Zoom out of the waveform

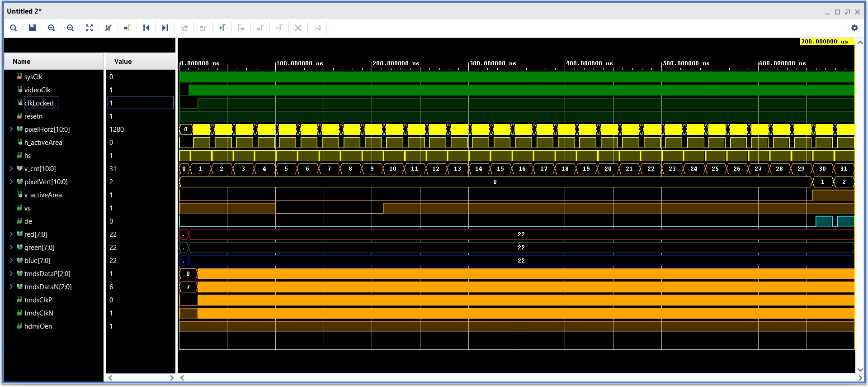click(x=70, y=28)
